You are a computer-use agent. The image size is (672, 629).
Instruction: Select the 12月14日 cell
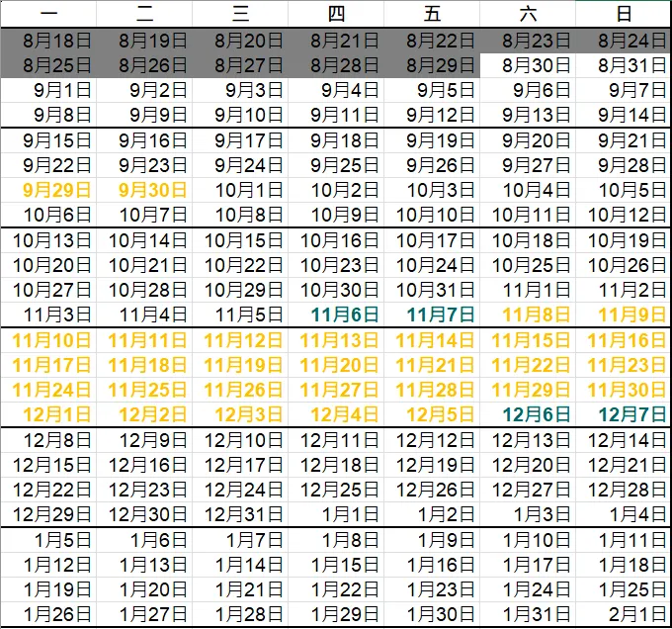[x=624, y=440]
